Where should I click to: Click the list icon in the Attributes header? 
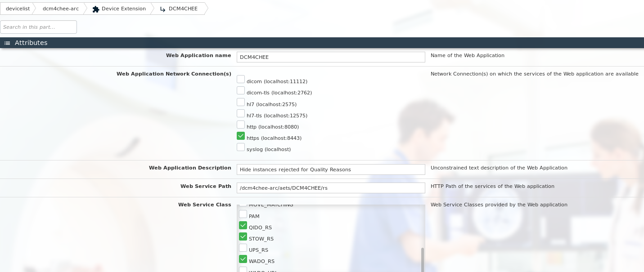coord(7,43)
